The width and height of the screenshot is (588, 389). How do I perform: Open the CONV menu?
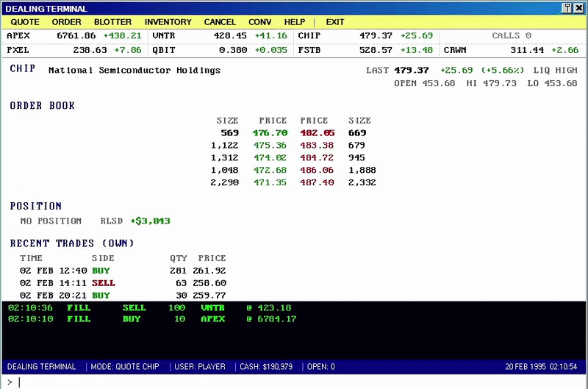pos(259,22)
